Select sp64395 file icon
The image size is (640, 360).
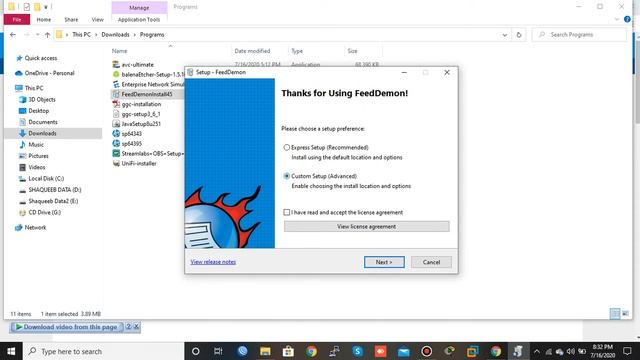click(116, 144)
